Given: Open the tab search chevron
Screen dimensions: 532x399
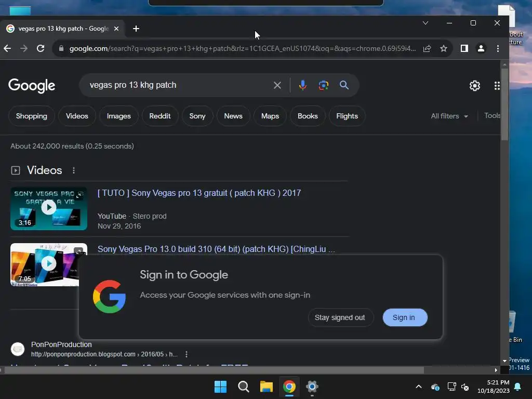Looking at the screenshot, I should [x=425, y=23].
